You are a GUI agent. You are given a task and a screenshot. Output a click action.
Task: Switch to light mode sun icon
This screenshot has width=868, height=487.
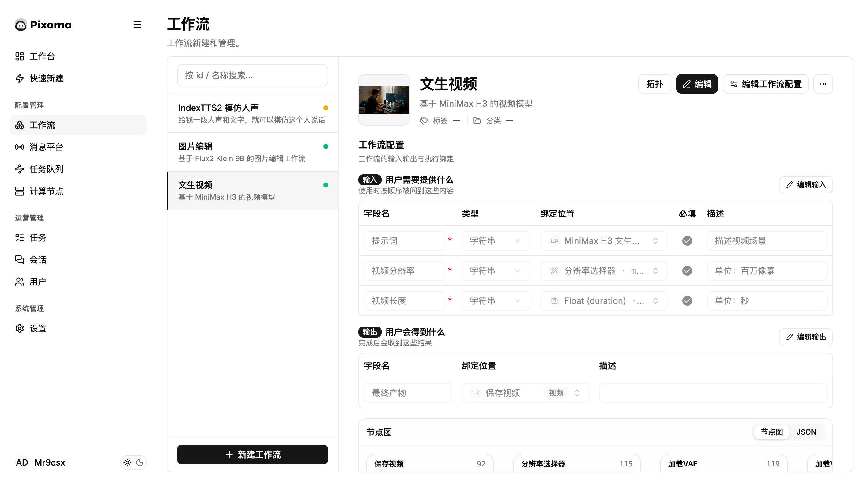point(127,462)
